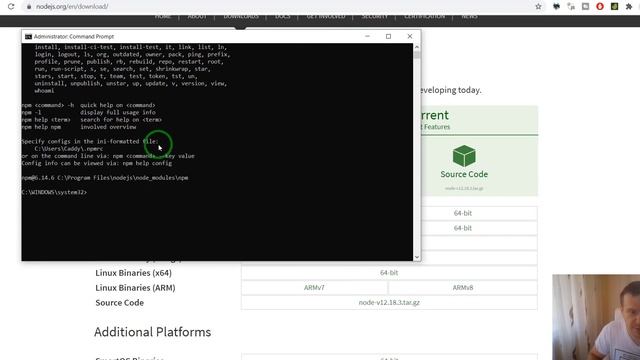Download node-v12.18.3.tar.gz from the table
This screenshot has height=360, width=640.
(x=389, y=302)
